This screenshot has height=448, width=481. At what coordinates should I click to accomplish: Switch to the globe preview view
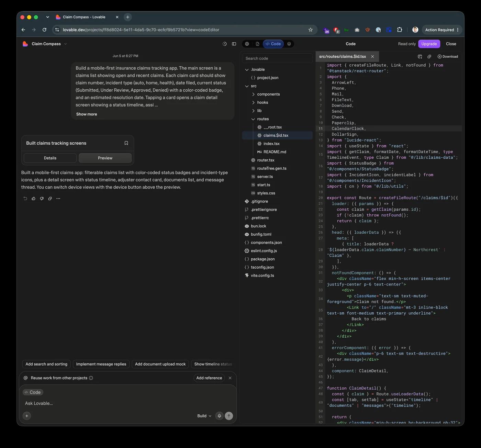click(247, 44)
